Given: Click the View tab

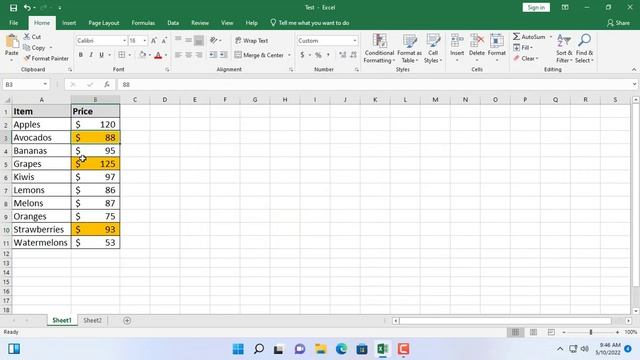Looking at the screenshot, I should (227, 23).
